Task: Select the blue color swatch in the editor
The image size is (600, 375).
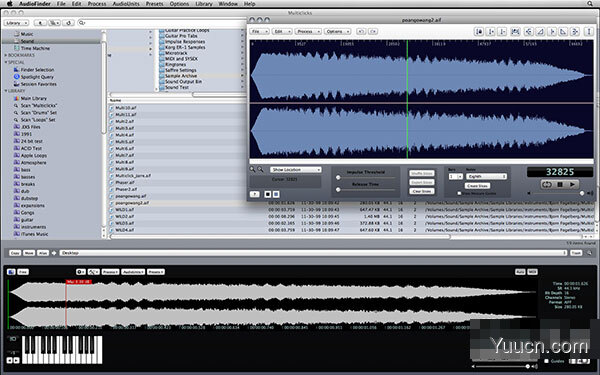Action: click(x=276, y=194)
